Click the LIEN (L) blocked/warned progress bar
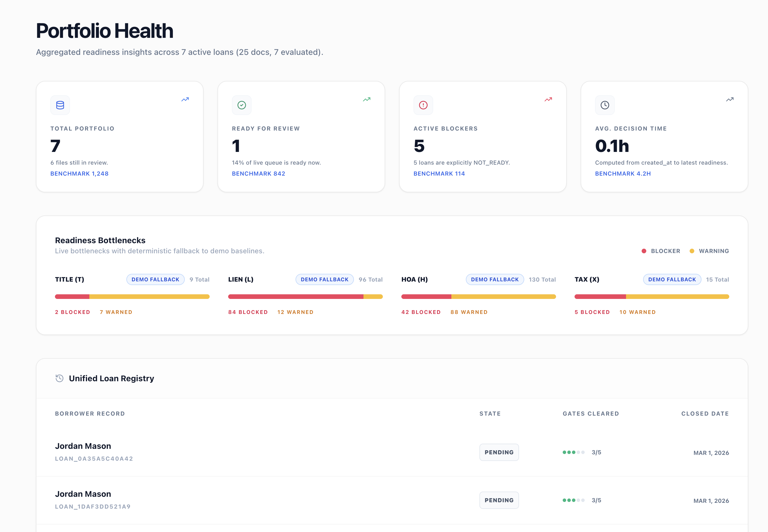Screen dimensions: 768x532 point(305,297)
